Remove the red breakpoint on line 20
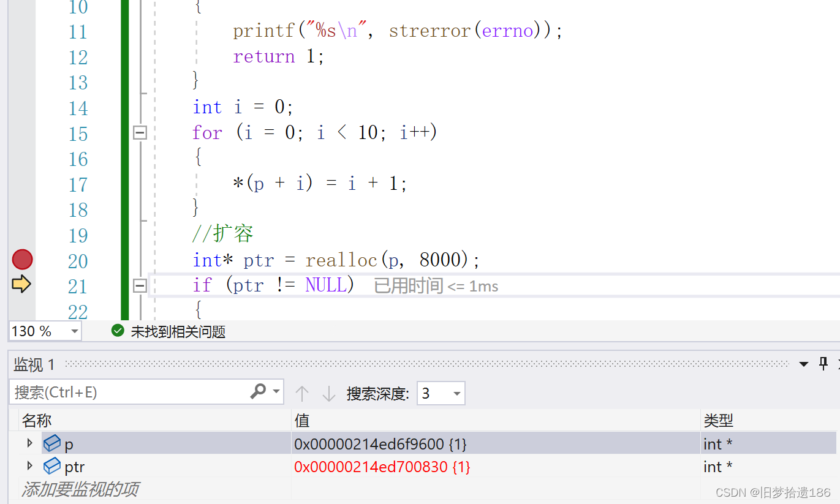The image size is (840, 504). pos(23,260)
